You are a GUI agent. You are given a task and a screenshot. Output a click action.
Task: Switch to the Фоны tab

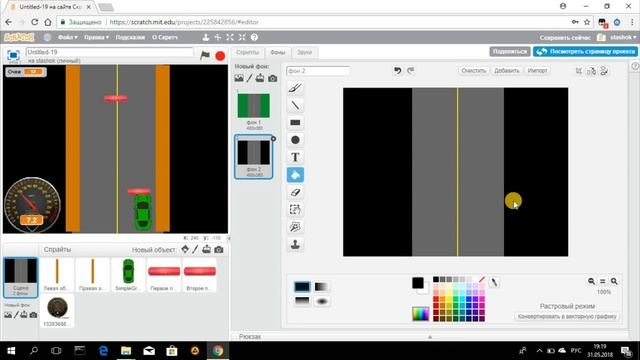click(278, 52)
